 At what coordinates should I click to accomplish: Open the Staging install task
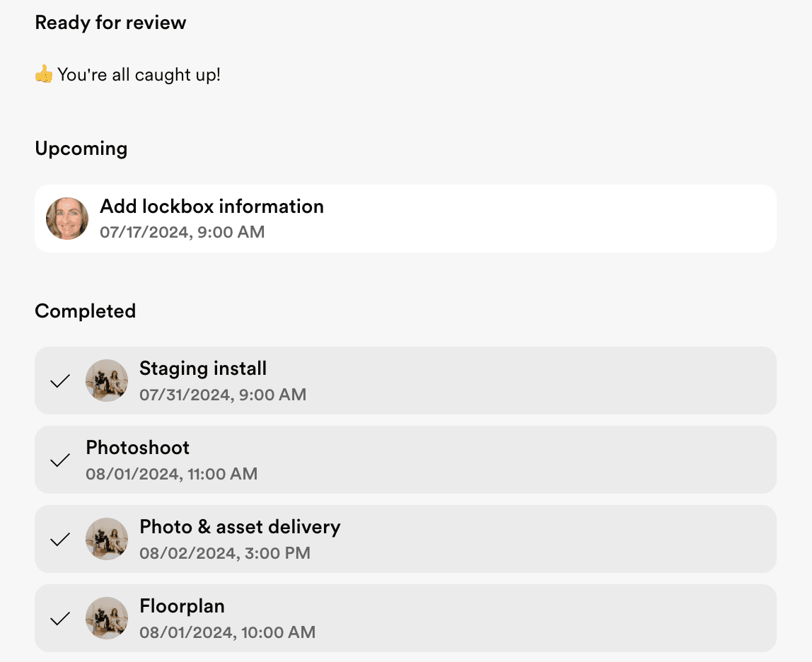(x=203, y=368)
